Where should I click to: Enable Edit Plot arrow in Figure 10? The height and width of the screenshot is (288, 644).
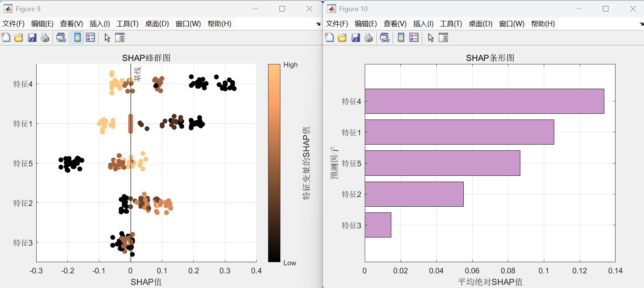431,37
